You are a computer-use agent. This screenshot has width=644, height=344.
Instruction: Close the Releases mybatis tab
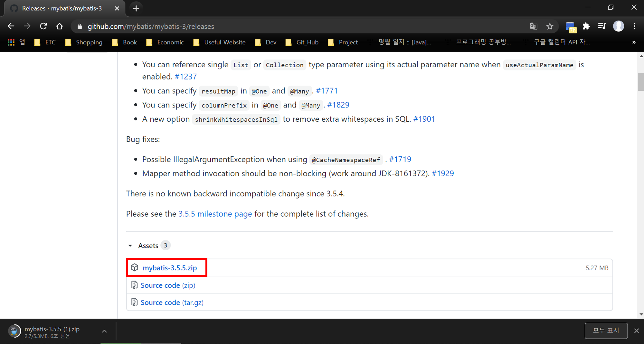[117, 8]
